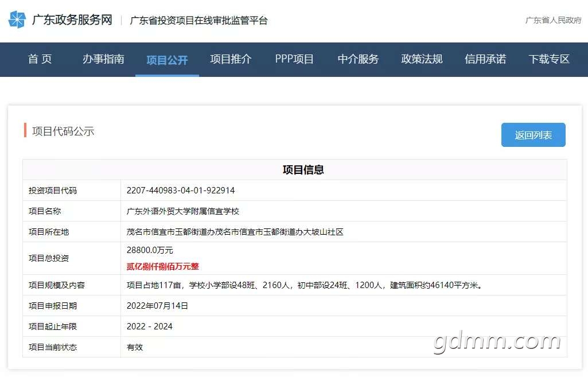Click the 广东省投资项目在线审批监管平台 platform title
588x377 pixels.
(198, 21)
